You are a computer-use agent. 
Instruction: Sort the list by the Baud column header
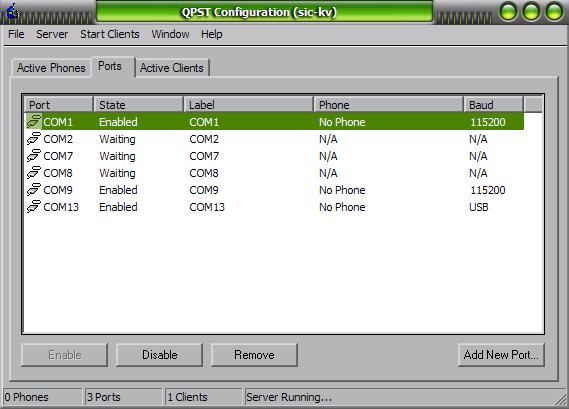(x=494, y=105)
